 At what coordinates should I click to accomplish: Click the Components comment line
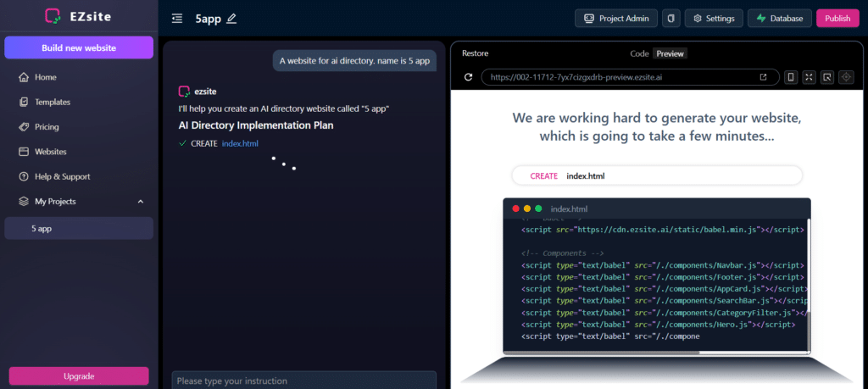pos(563,253)
